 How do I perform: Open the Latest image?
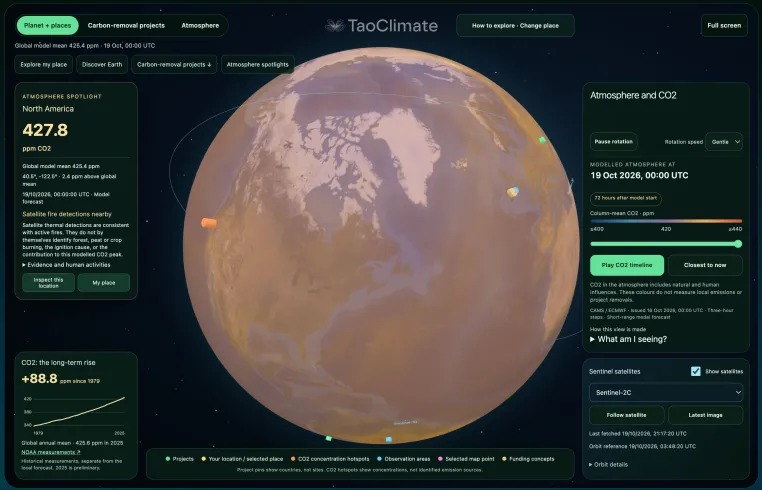[706, 415]
